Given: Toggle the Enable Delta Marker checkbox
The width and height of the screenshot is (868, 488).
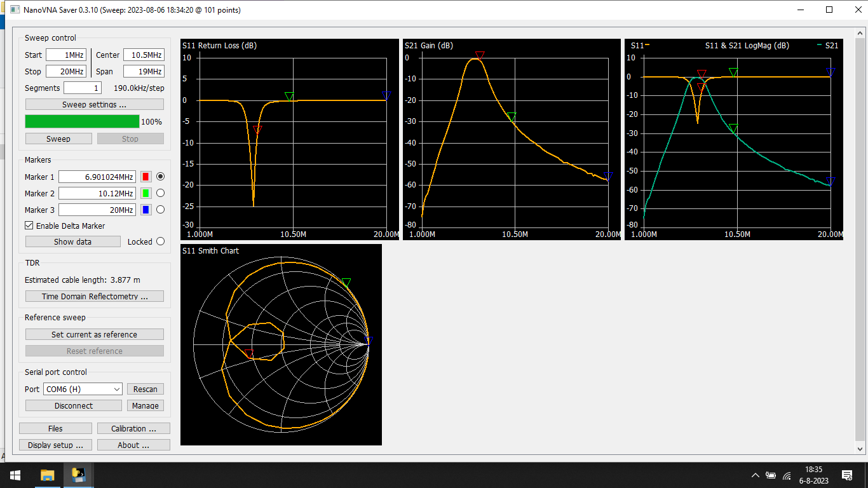Looking at the screenshot, I should click(29, 226).
